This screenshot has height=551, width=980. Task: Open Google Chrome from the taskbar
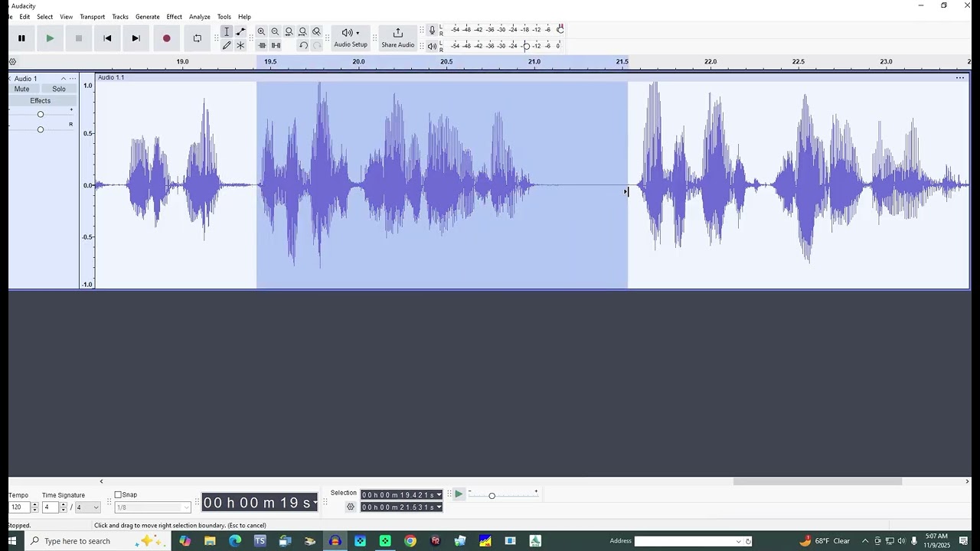pyautogui.click(x=410, y=541)
